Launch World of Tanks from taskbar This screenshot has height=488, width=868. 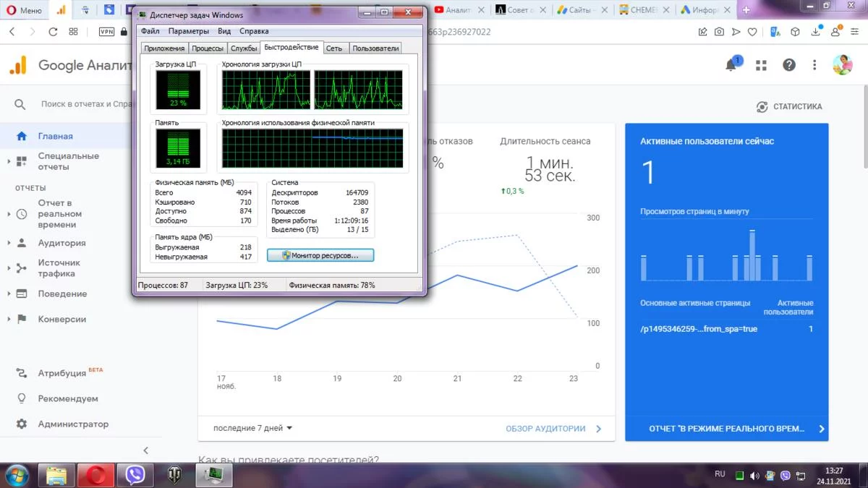click(x=174, y=475)
